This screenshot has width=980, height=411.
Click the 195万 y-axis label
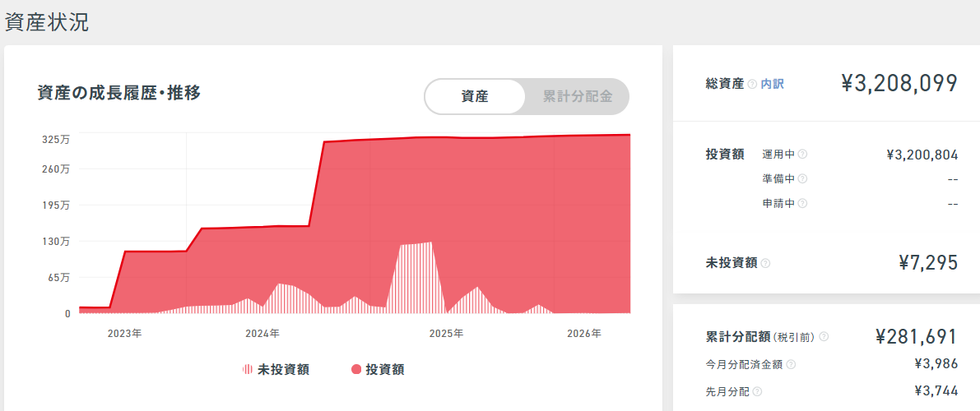pos(56,205)
